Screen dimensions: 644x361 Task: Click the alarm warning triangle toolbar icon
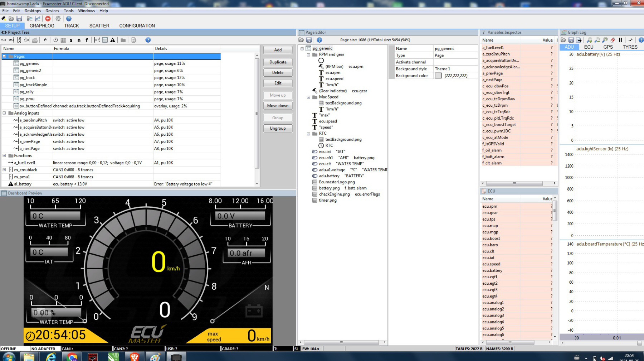coord(113,40)
